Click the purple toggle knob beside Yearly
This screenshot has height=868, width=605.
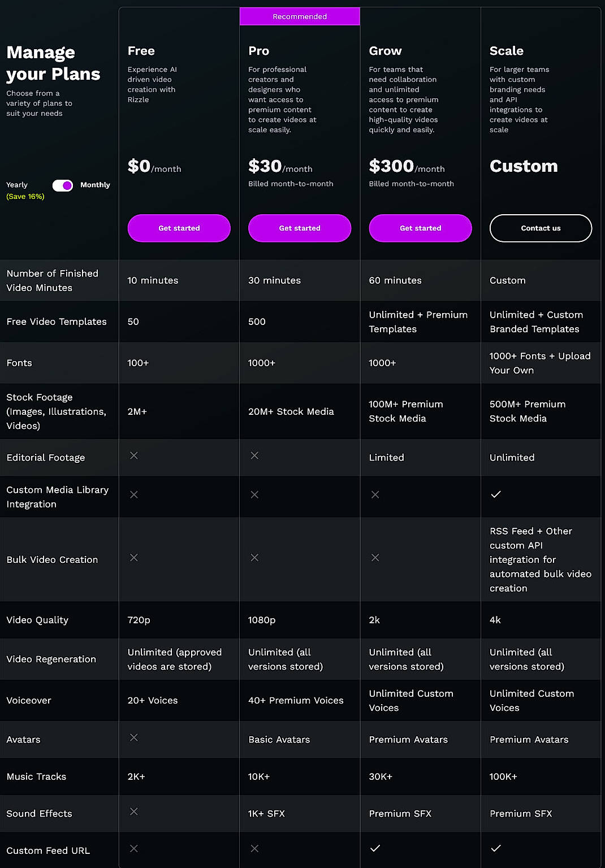[x=66, y=185]
